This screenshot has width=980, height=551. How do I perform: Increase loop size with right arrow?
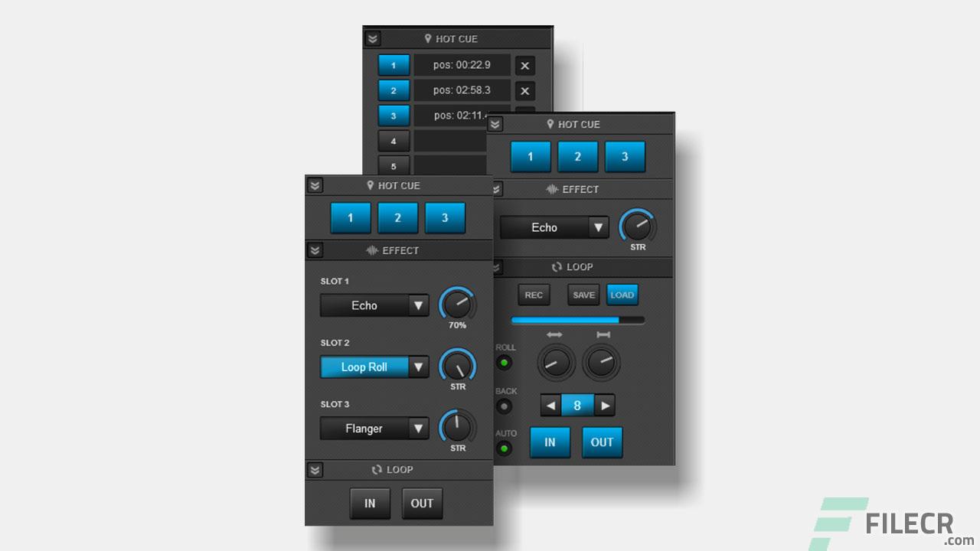coord(605,406)
